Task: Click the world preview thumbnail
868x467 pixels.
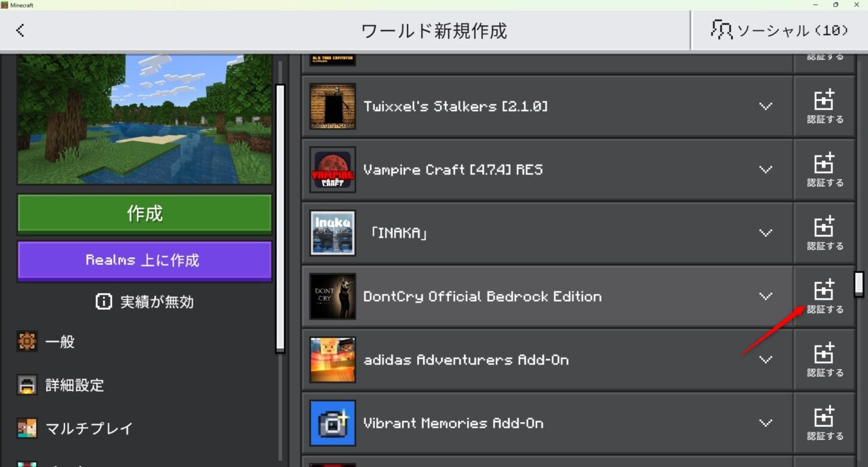Action: pyautogui.click(x=144, y=119)
